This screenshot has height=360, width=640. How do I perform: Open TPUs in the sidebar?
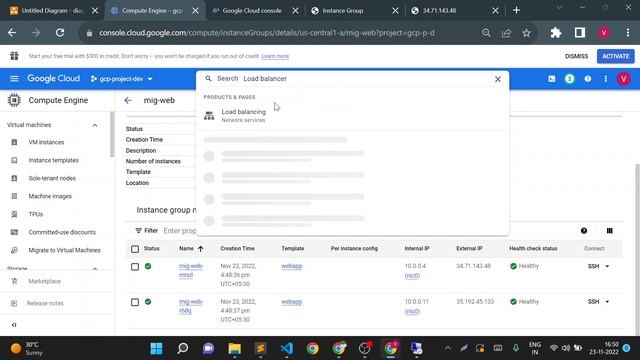click(x=36, y=214)
